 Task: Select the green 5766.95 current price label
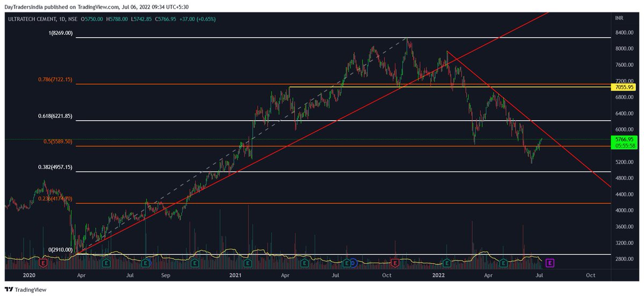click(624, 139)
